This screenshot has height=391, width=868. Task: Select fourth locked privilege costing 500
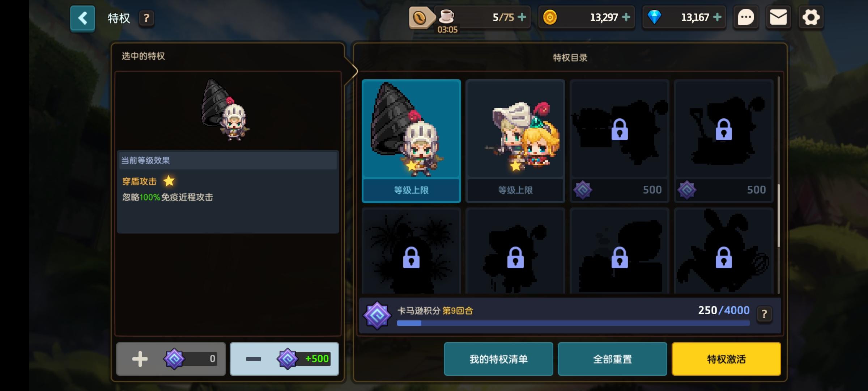(x=724, y=141)
